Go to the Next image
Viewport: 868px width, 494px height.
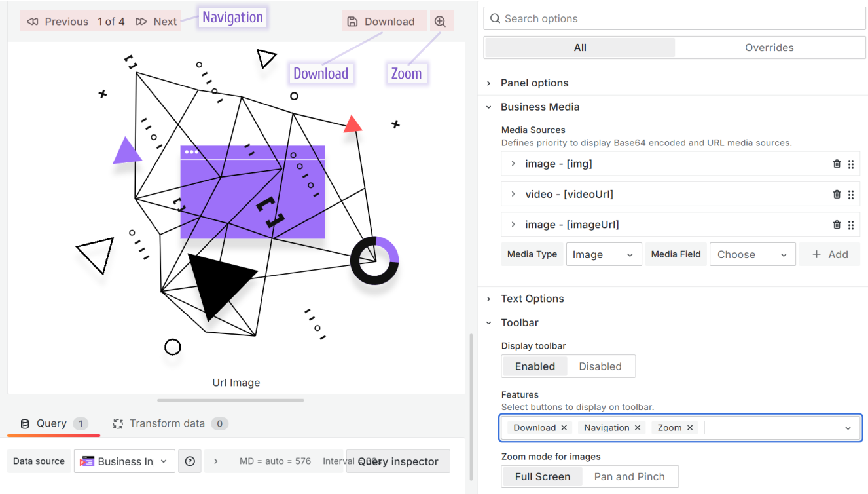tap(157, 22)
